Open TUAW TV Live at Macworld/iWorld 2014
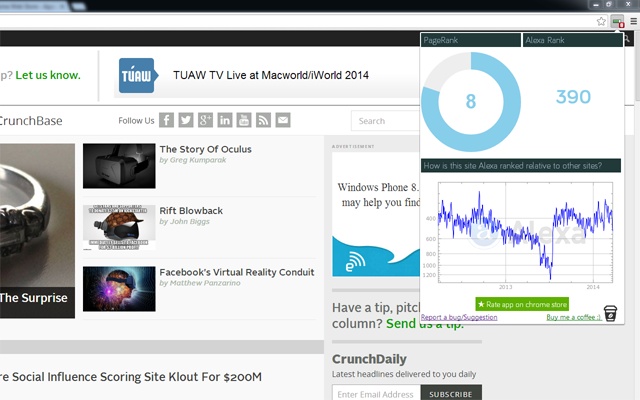This screenshot has height=400, width=640. [271, 75]
